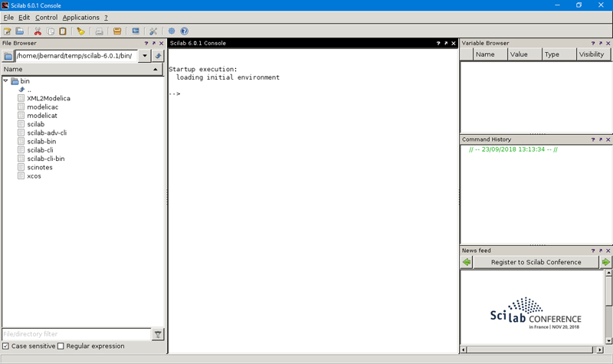Close the Scilab Console panel

tap(454, 44)
